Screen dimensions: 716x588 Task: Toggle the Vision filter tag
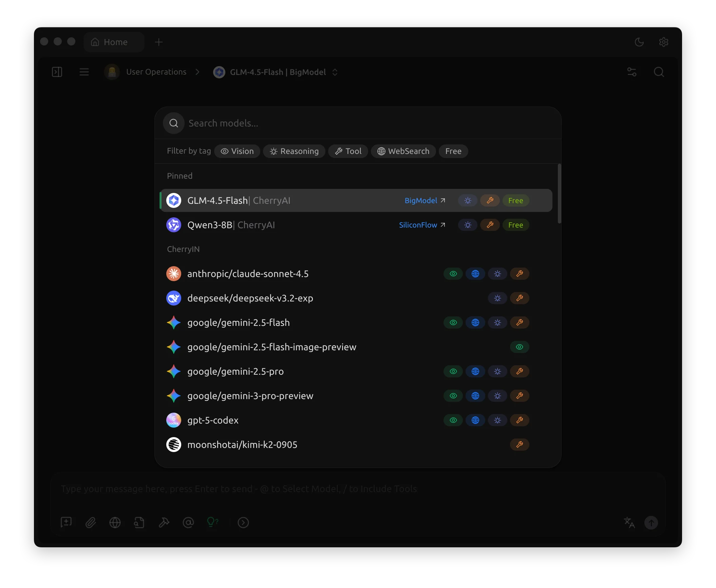(x=237, y=151)
